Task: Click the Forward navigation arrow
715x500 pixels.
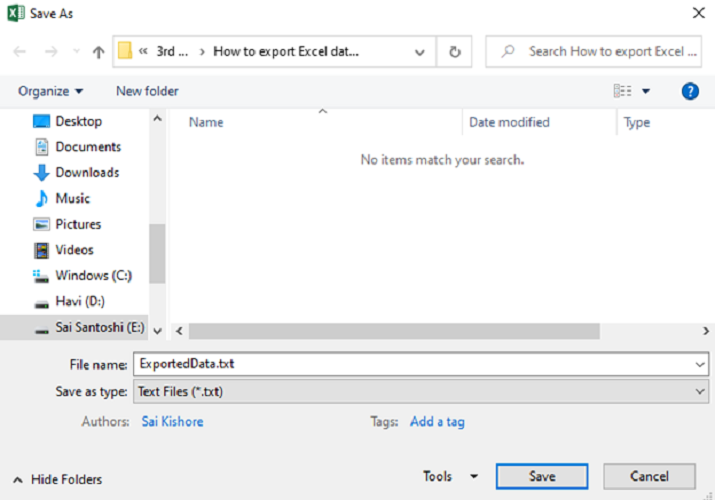Action: [x=51, y=52]
